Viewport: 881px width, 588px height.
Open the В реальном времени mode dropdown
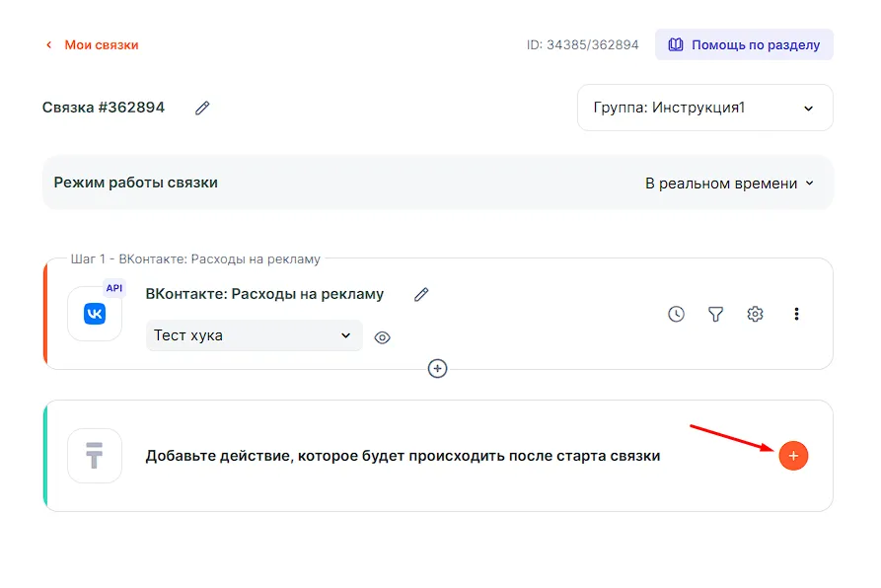point(729,183)
